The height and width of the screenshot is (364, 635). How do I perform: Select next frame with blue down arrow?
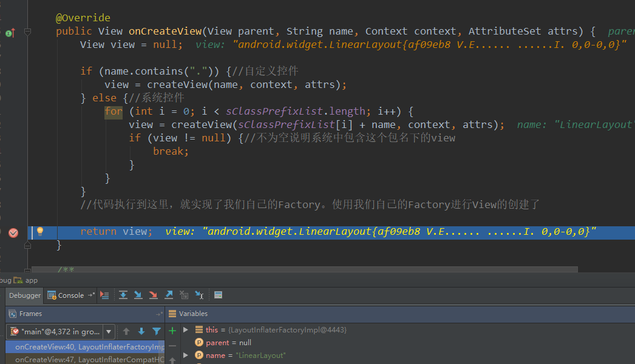coord(141,332)
